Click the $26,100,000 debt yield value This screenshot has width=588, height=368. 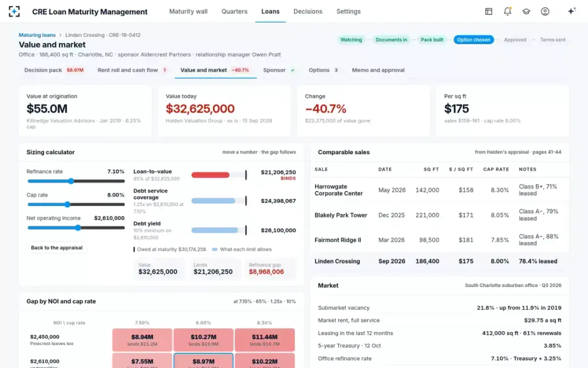278,230
